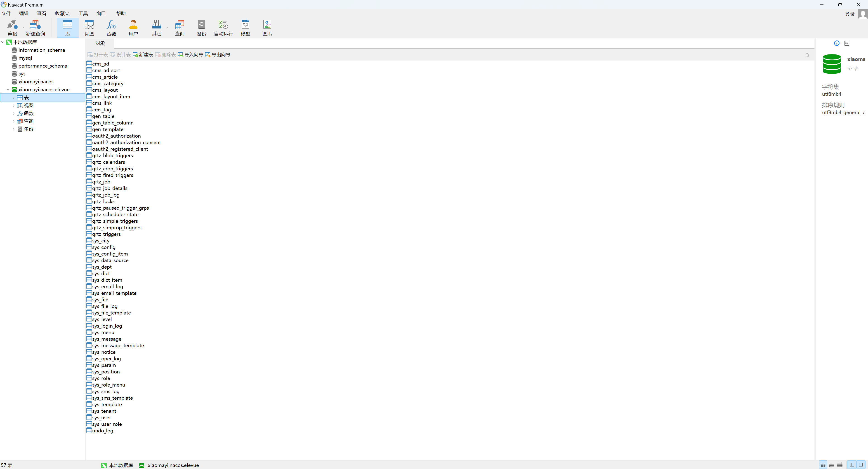This screenshot has height=469, width=868.
Task: Open the 查看 menu
Action: pyautogui.click(x=41, y=14)
